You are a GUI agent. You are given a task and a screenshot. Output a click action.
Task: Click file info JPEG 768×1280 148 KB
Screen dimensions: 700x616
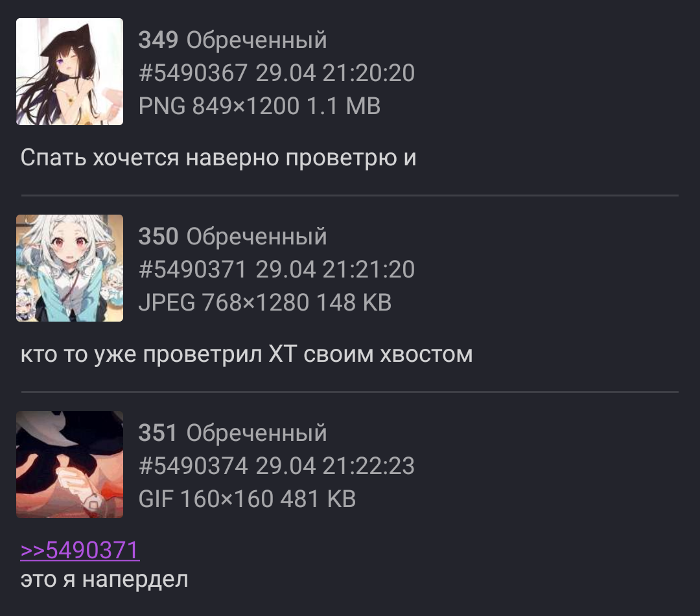coord(265,302)
